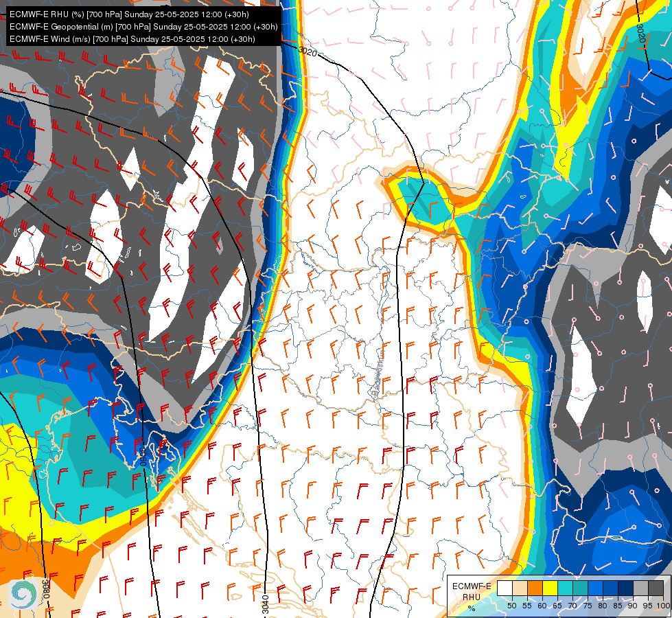Pick the medium blue 80–85 legend swatch
Image resolution: width=672 pixels, height=618 pixels.
(x=610, y=588)
